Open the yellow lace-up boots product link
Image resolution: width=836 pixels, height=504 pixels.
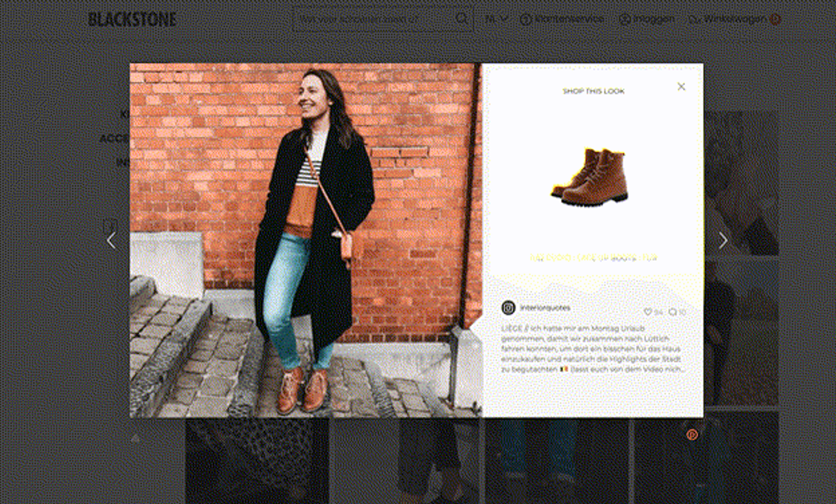tap(594, 258)
